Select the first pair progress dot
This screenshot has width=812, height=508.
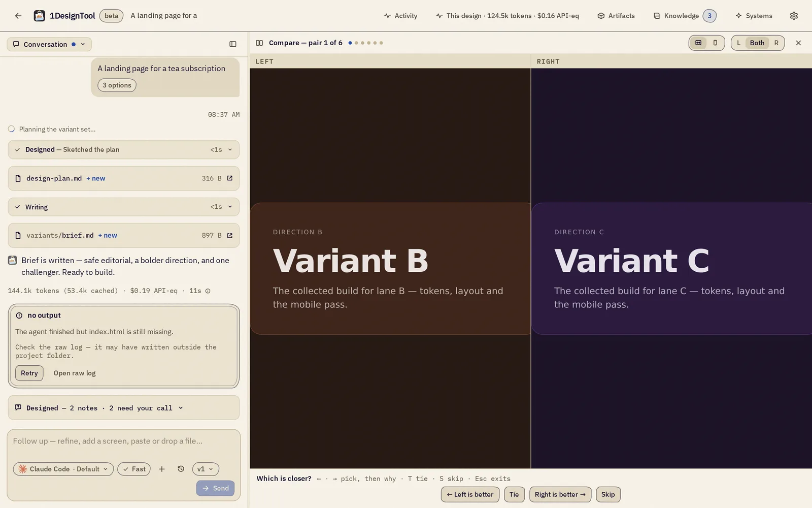coord(350,43)
